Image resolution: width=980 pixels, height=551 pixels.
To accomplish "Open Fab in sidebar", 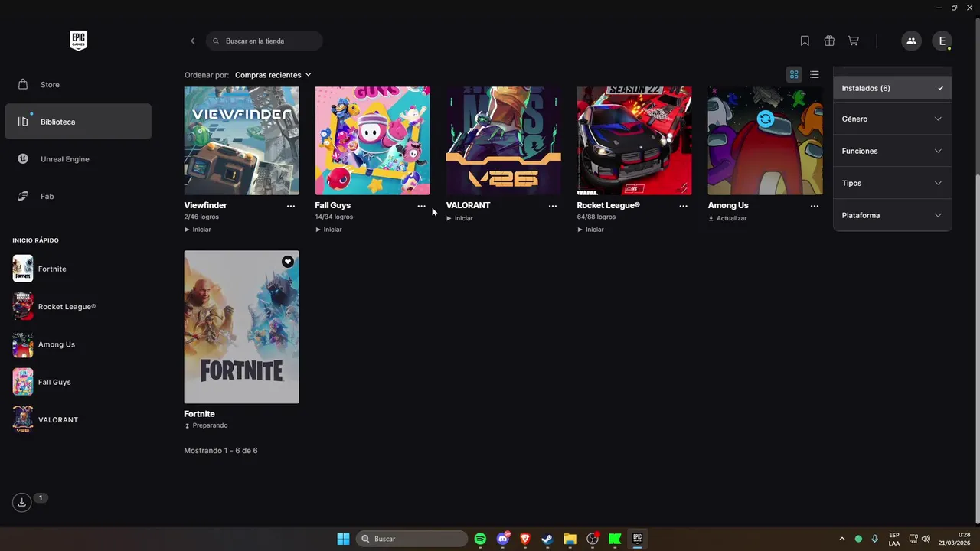I will pyautogui.click(x=78, y=197).
